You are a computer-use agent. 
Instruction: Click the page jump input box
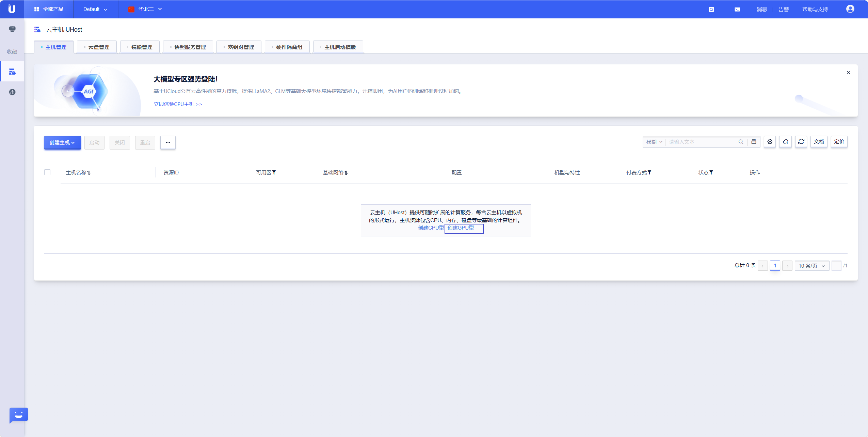click(x=836, y=266)
